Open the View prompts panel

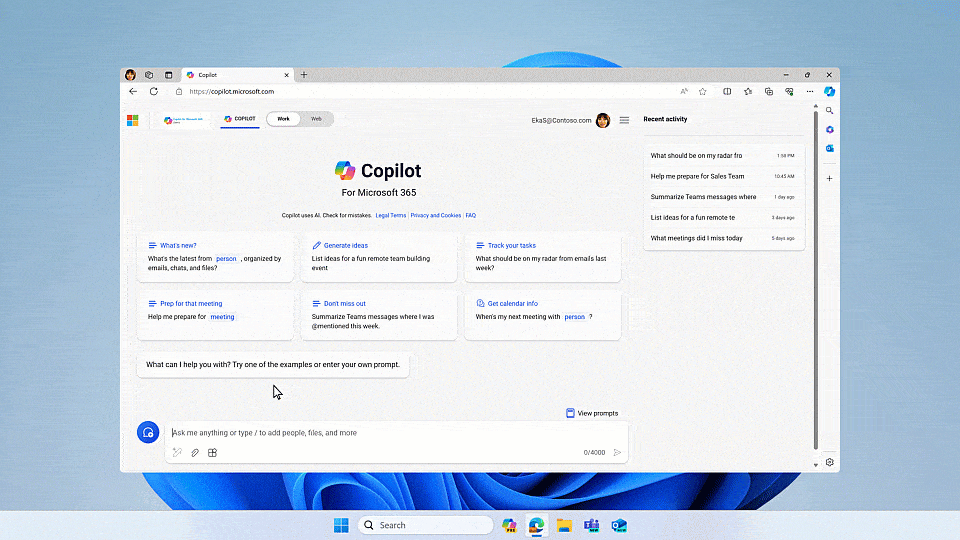pyautogui.click(x=592, y=413)
